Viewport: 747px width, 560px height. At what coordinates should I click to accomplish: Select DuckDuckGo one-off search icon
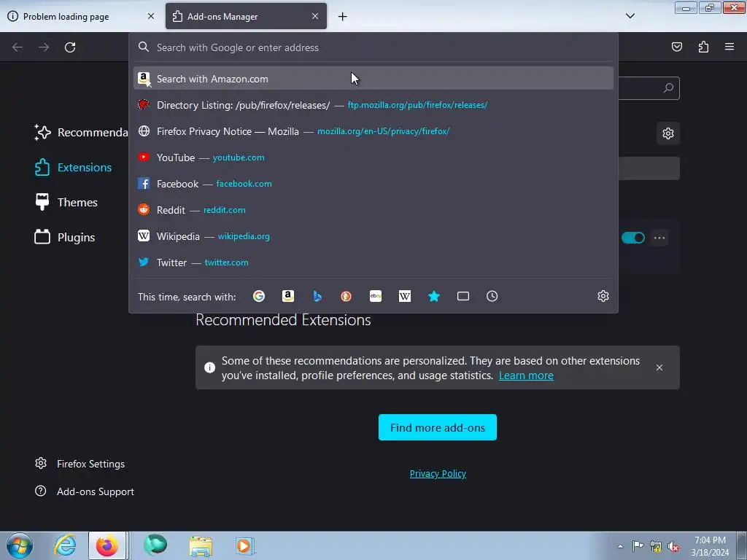click(347, 296)
